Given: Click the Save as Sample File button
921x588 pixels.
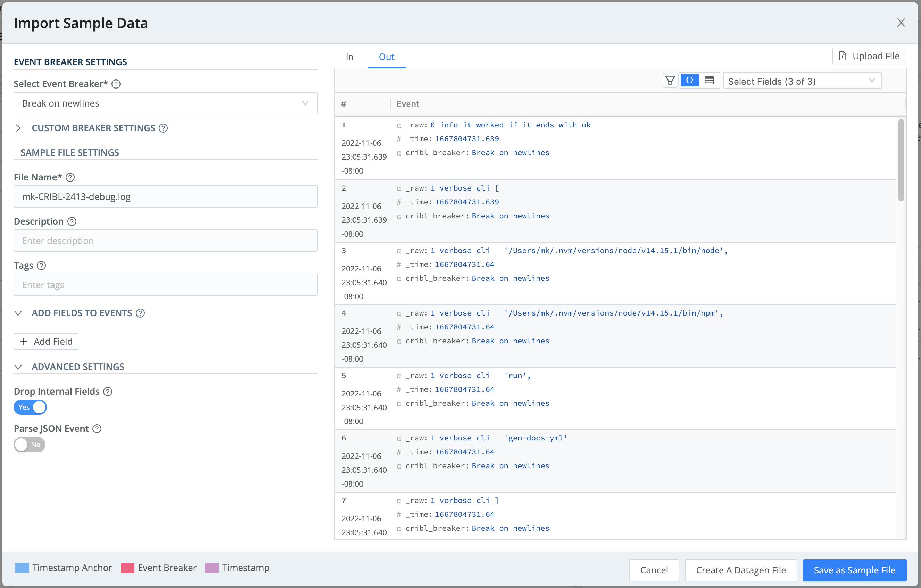Looking at the screenshot, I should (x=854, y=570).
